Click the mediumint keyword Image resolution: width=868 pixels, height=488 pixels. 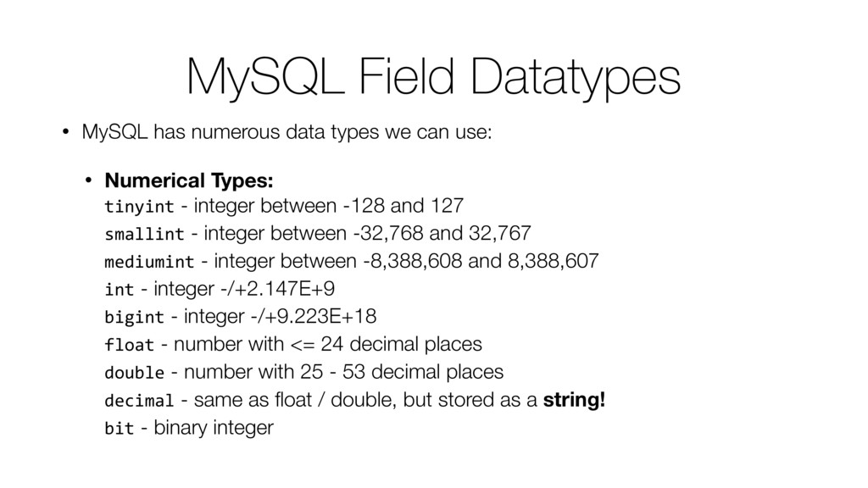[149, 262]
